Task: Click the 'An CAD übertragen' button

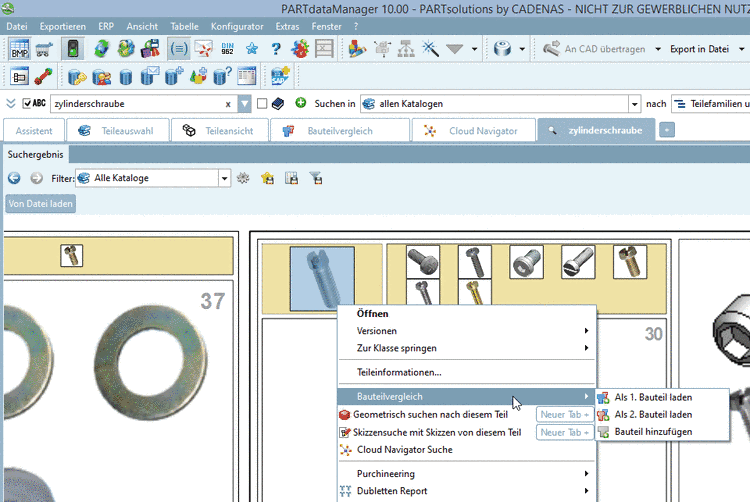Action: (596, 49)
